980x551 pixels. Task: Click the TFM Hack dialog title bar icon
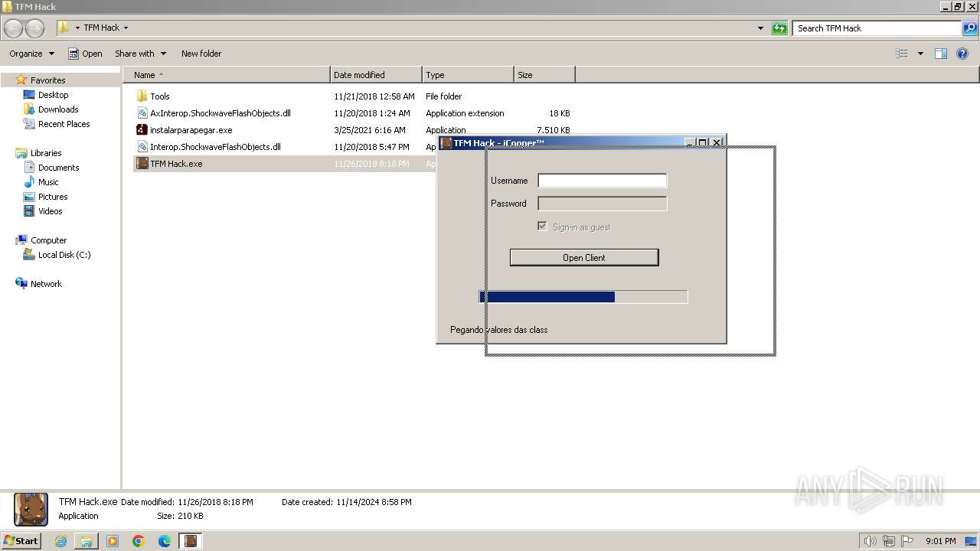tap(446, 143)
